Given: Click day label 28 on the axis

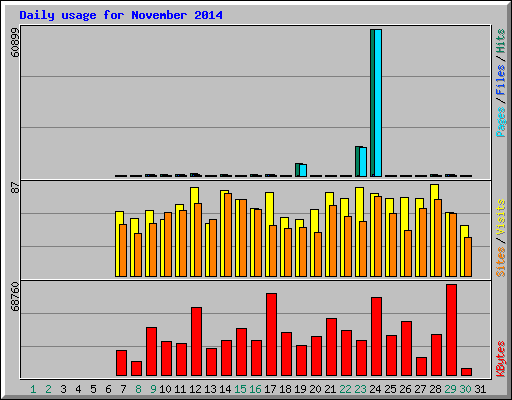Looking at the screenshot, I should pyautogui.click(x=435, y=389).
